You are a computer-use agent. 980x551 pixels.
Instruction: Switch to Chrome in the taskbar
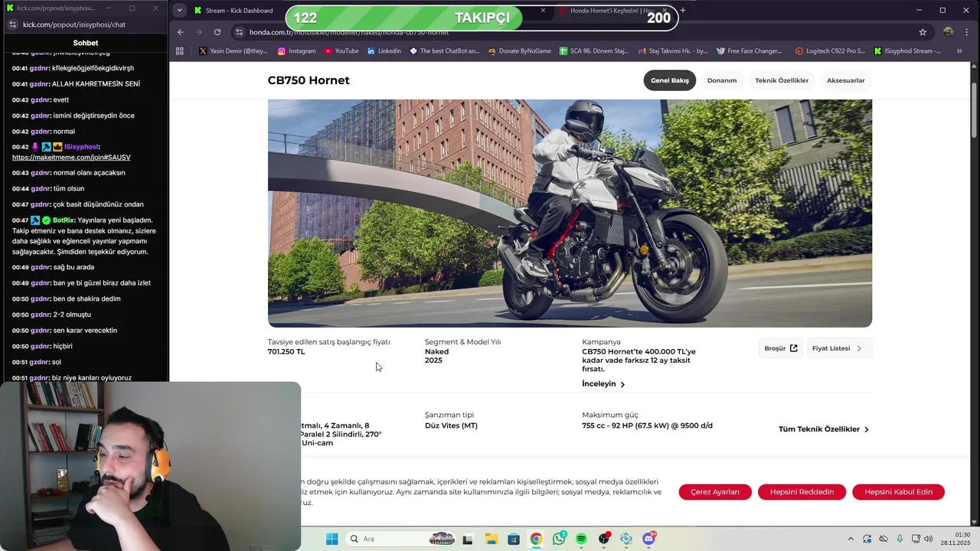536,539
